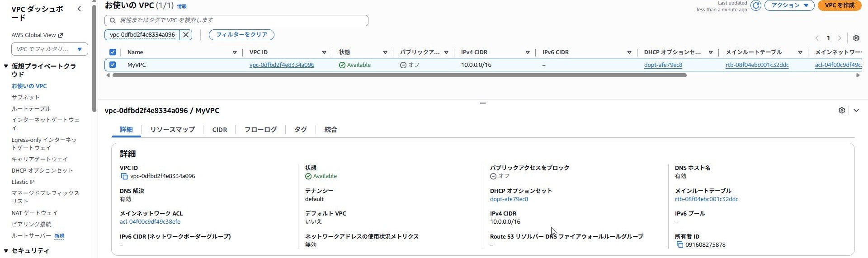Screen dimensions: 868x258
Task: Sort by IPv6 CIDR column arrow
Action: (629, 52)
